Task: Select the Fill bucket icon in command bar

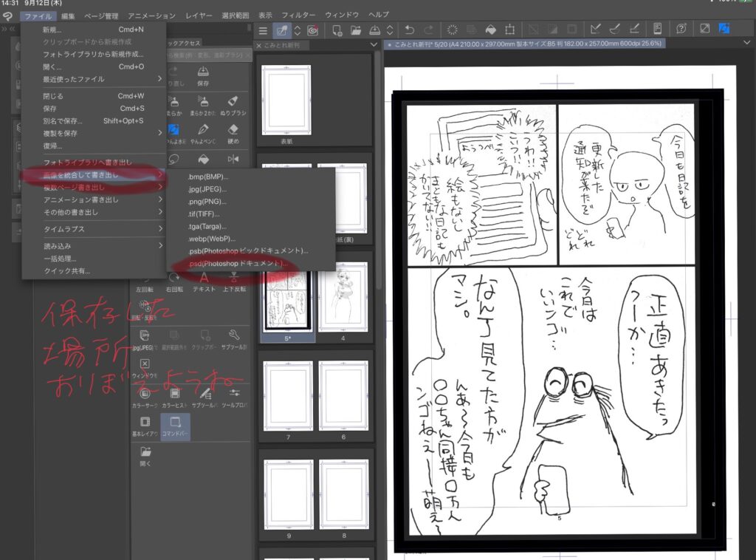Action: tap(490, 30)
